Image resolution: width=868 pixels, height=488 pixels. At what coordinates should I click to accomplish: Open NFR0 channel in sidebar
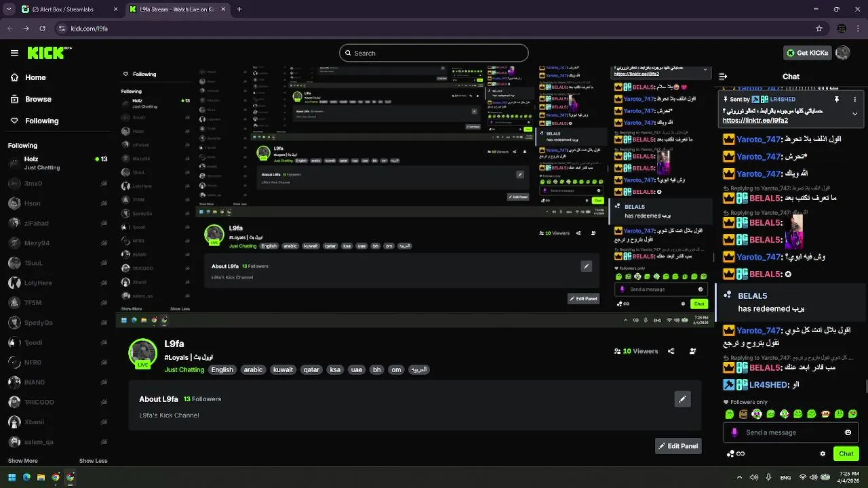pyautogui.click(x=57, y=362)
